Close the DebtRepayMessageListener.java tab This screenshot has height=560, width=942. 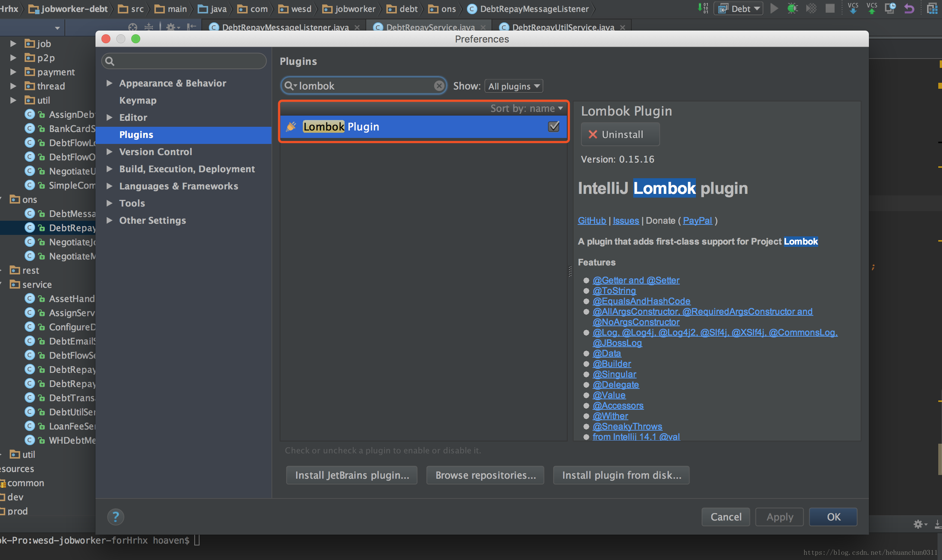coord(357,27)
